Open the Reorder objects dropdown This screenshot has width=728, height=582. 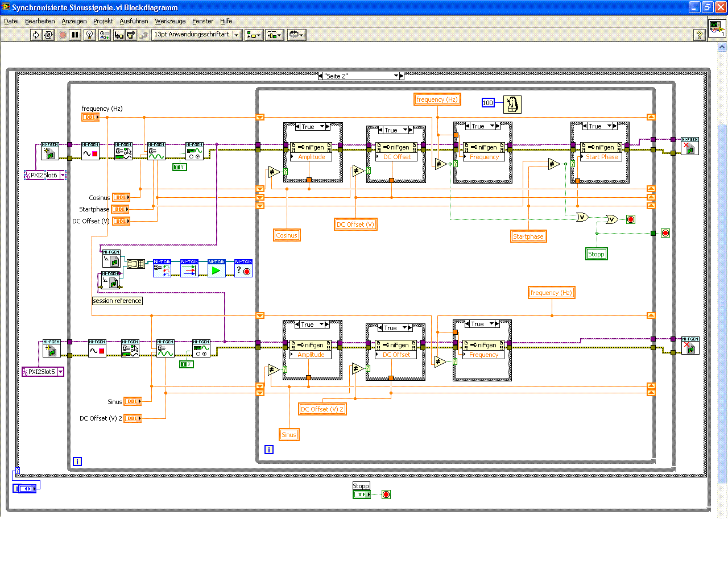[296, 35]
